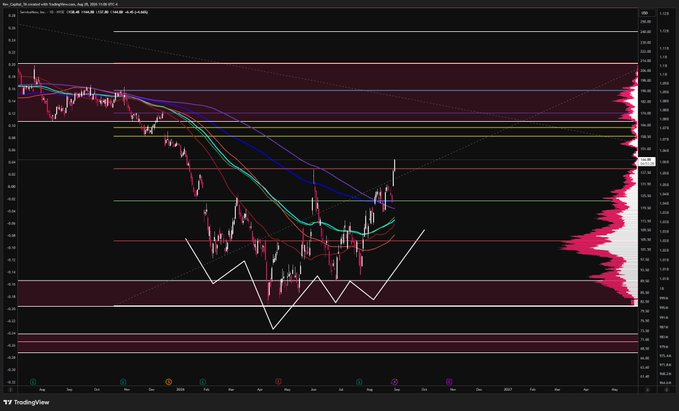Select the current price label 144.88
The image size is (679, 411).
(x=647, y=161)
